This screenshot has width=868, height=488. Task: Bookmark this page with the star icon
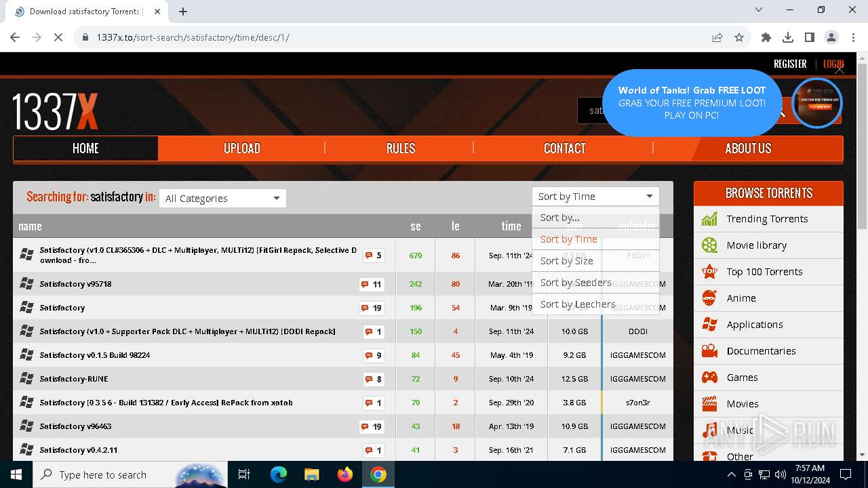coord(739,37)
